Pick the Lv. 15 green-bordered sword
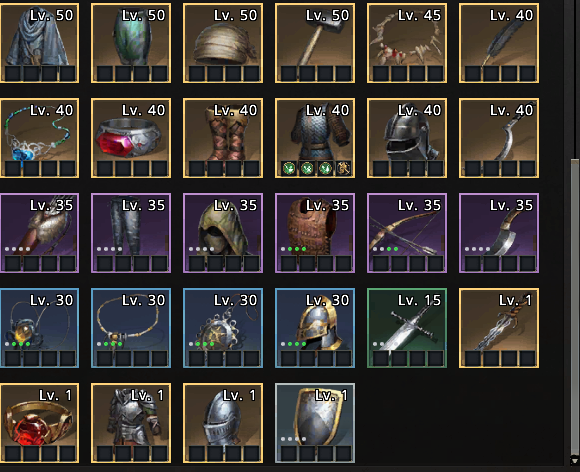 pyautogui.click(x=407, y=328)
